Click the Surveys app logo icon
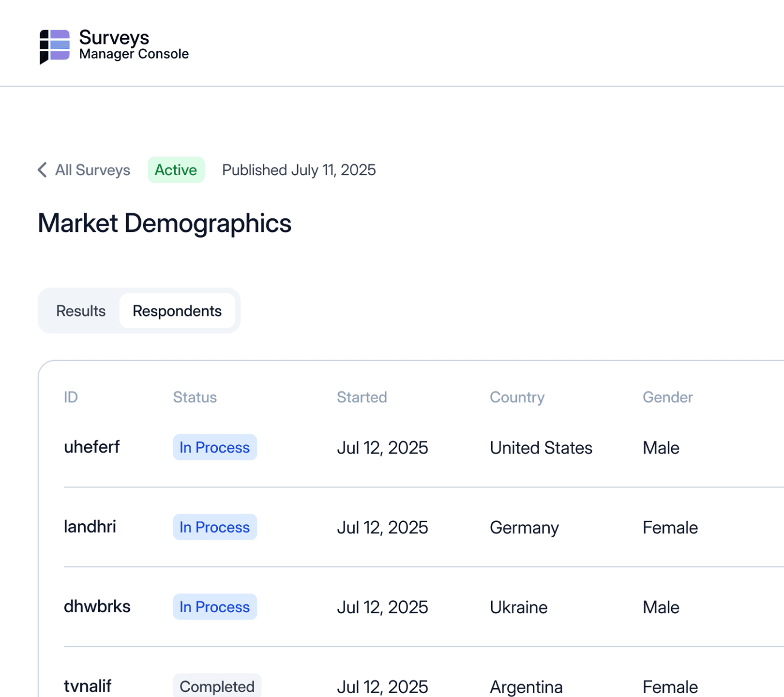This screenshot has width=784, height=697. (54, 46)
